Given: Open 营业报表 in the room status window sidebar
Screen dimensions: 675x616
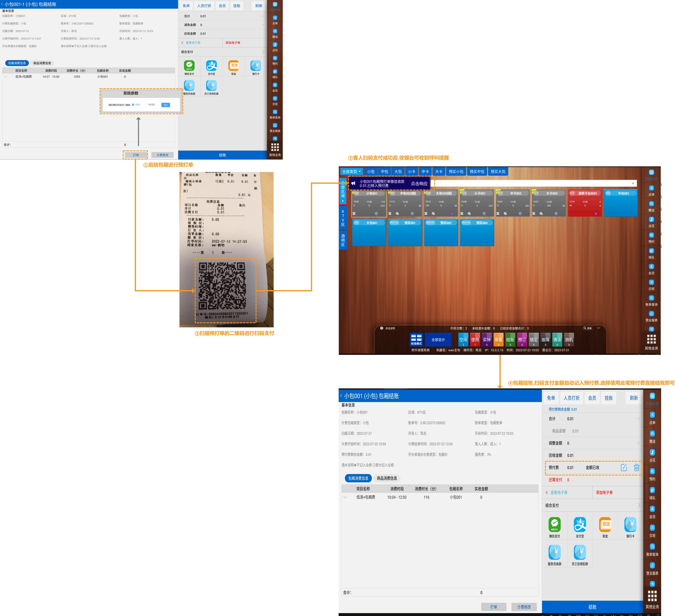Looking at the screenshot, I should point(651,316).
